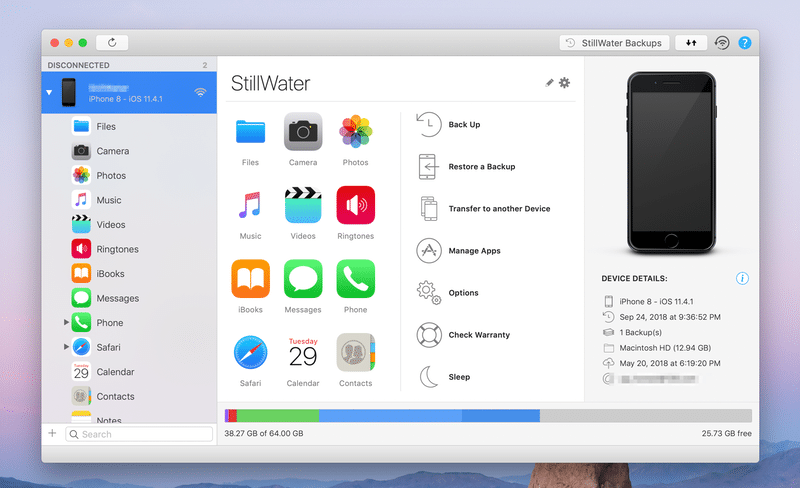Click the pencil rename icon beside StillWater
800x488 pixels.
pos(549,83)
